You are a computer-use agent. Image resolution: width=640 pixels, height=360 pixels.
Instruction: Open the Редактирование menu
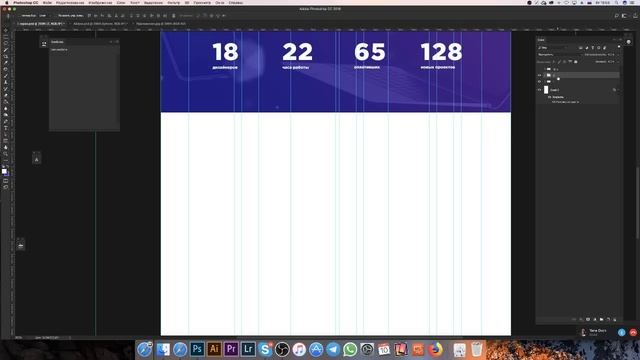click(70, 2)
